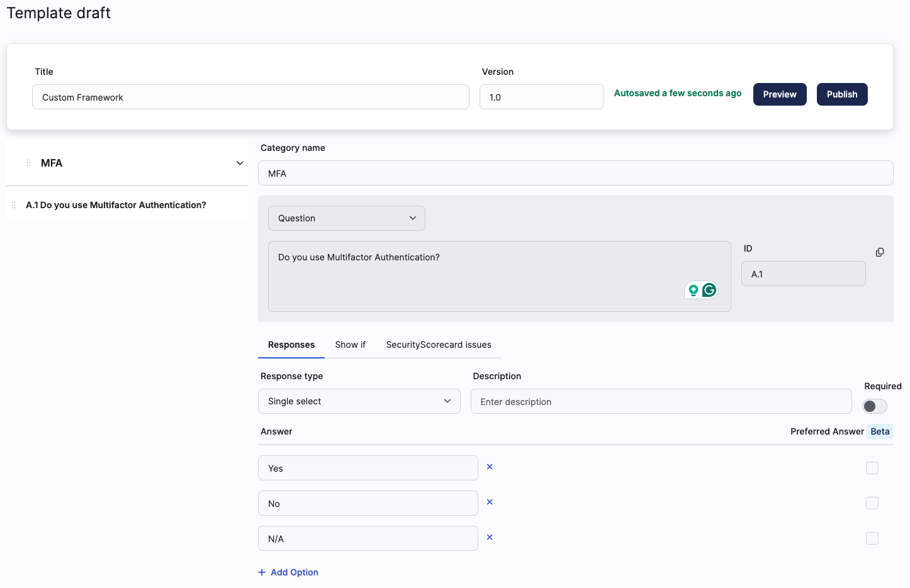Edit the Category name field
Viewport: 910px width, 588px height.
(x=576, y=173)
